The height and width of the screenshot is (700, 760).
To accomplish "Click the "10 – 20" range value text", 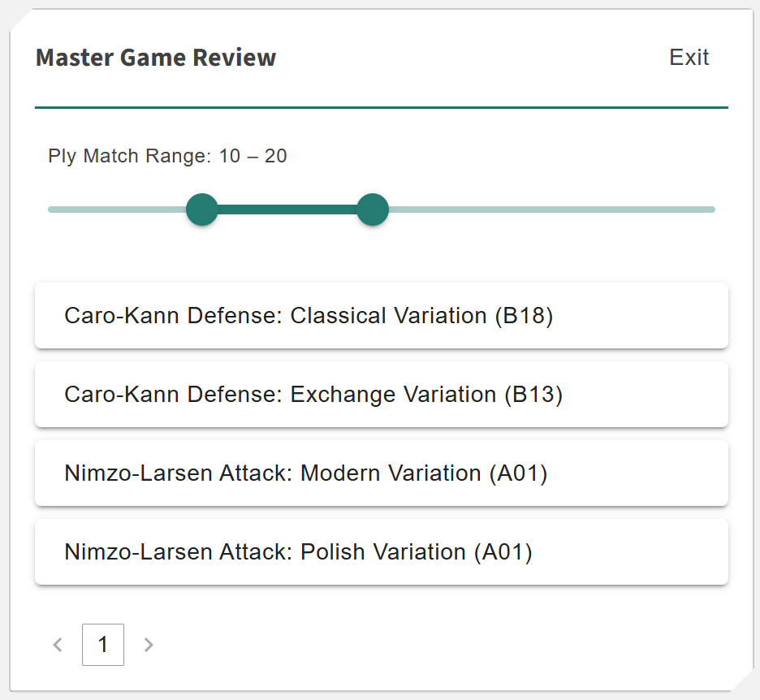I will 253,156.
